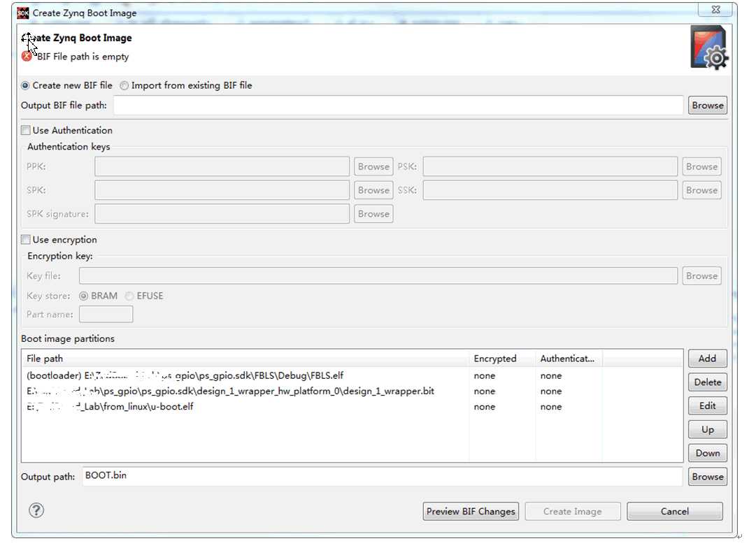Viewport: 756px width, 548px height.
Task: Select the bootloader FBLS.elf partition row
Action: 352,375
